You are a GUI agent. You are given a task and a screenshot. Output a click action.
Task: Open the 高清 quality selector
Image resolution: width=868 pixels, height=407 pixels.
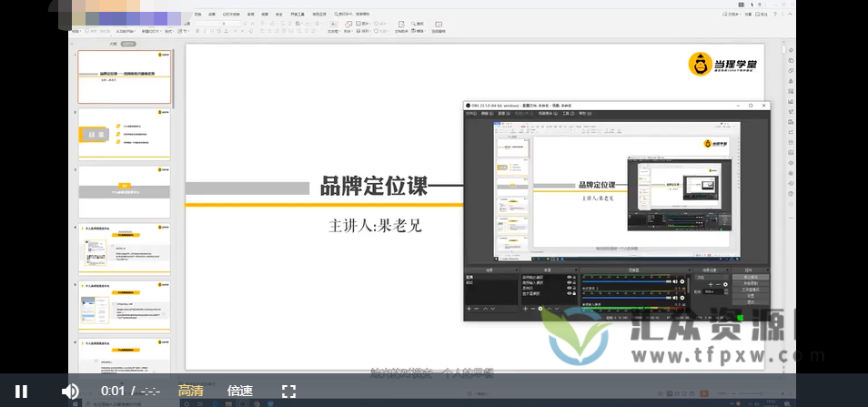(x=191, y=392)
